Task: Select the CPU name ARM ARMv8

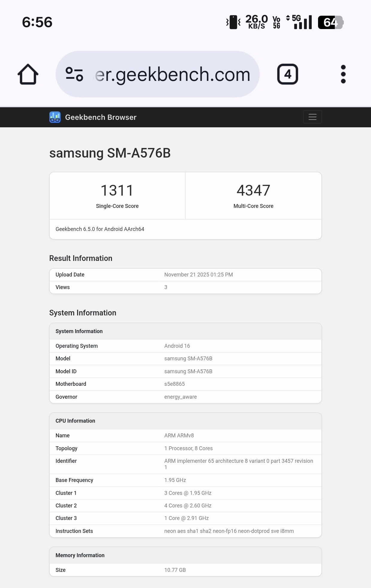Action: [x=179, y=436]
